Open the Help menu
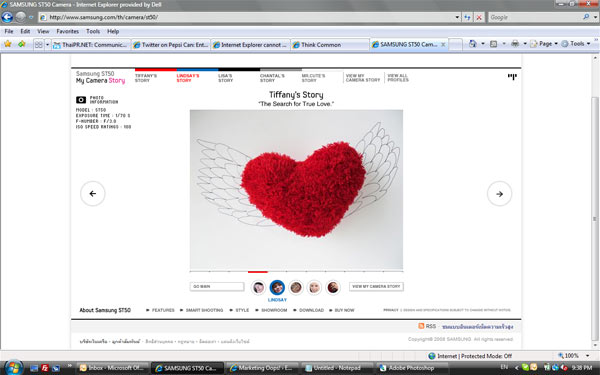The height and width of the screenshot is (375, 600). (113, 31)
